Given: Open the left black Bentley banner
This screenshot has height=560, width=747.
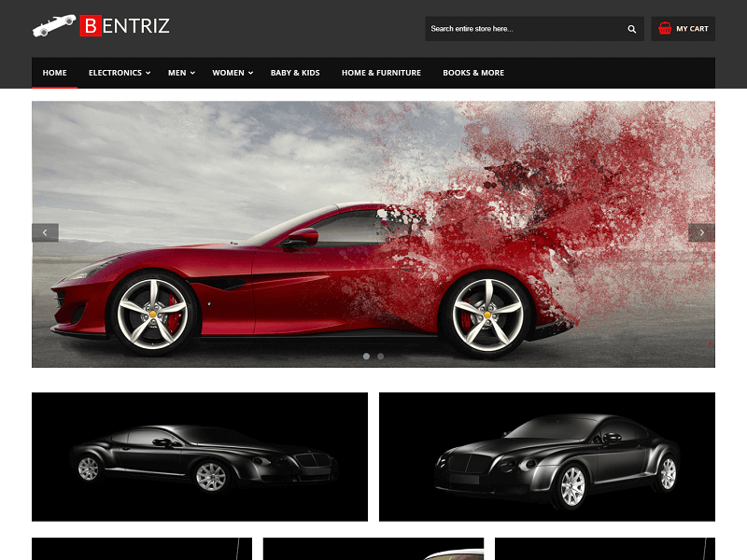Looking at the screenshot, I should coord(200,456).
